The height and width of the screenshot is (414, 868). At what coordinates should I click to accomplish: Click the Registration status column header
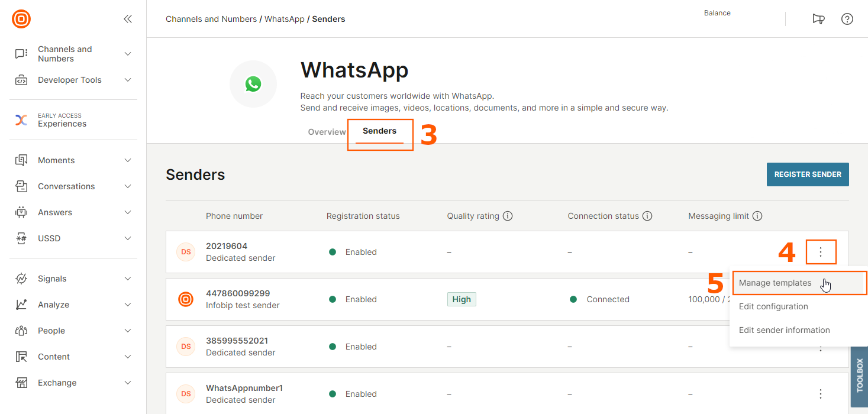point(363,216)
